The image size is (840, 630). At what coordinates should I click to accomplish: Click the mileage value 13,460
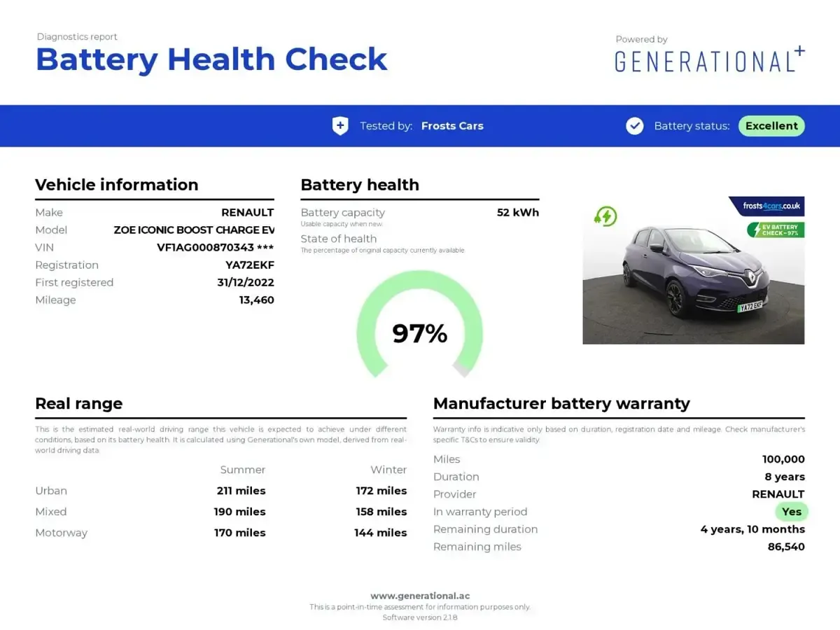tap(257, 300)
